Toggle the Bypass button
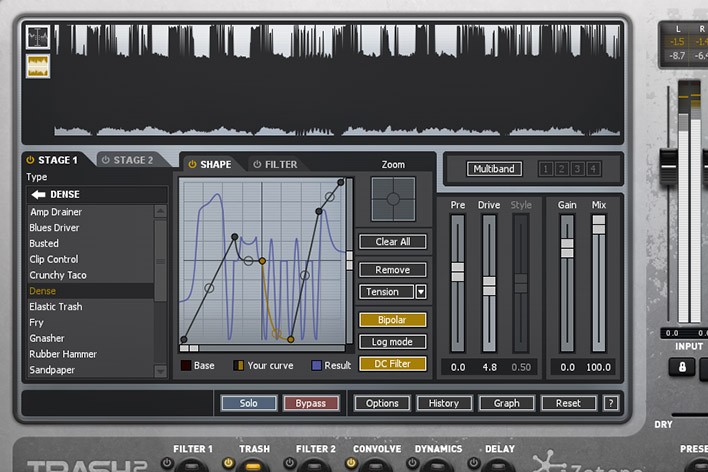Screen dimensions: 708x472 coord(311,403)
